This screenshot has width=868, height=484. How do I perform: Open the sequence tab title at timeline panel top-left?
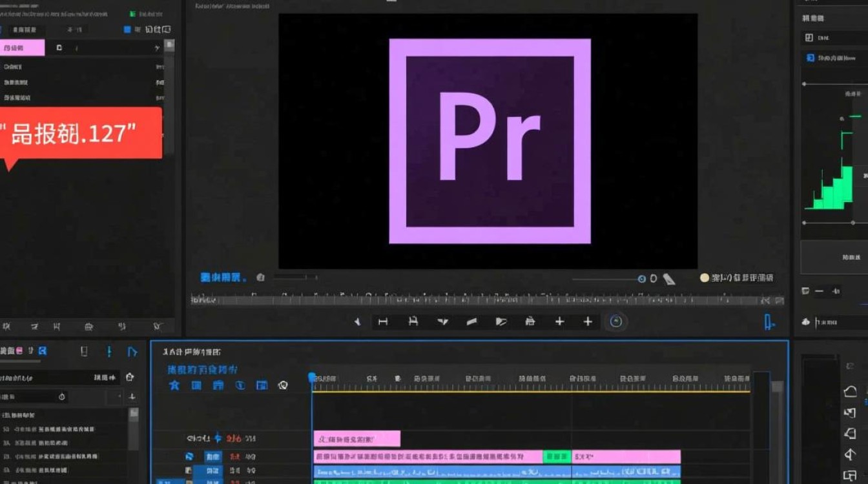(x=191, y=352)
